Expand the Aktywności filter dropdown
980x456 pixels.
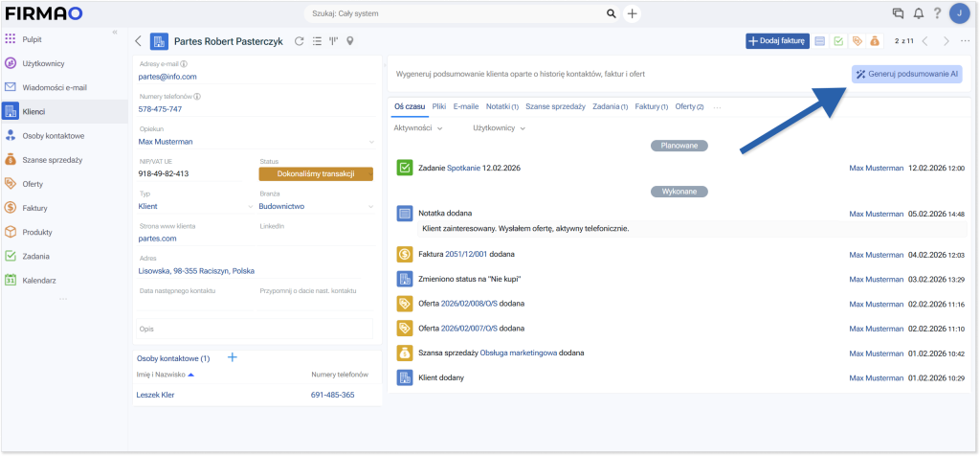pyautogui.click(x=418, y=127)
